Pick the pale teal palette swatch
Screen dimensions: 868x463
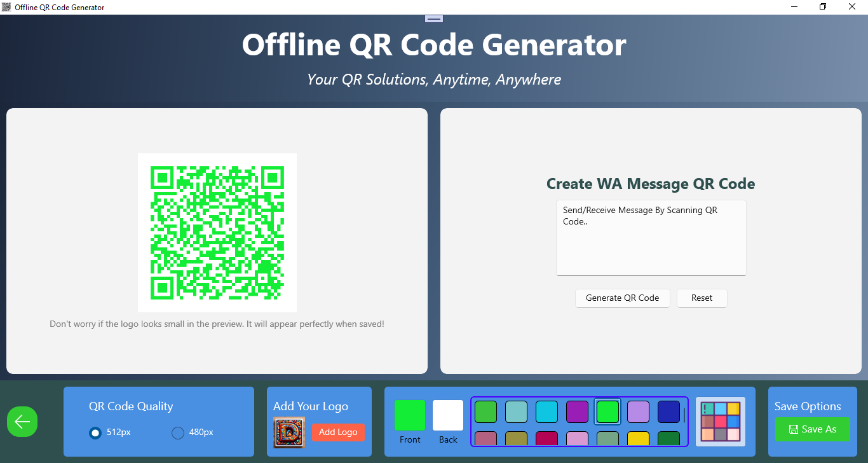(516, 411)
